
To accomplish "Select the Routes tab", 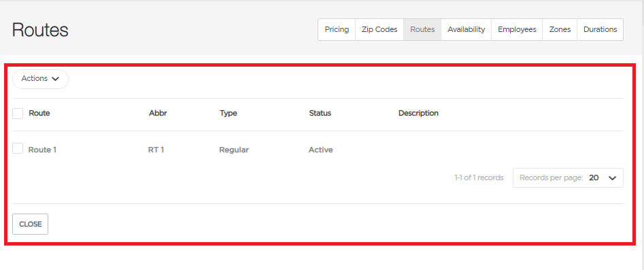I will pos(422,30).
